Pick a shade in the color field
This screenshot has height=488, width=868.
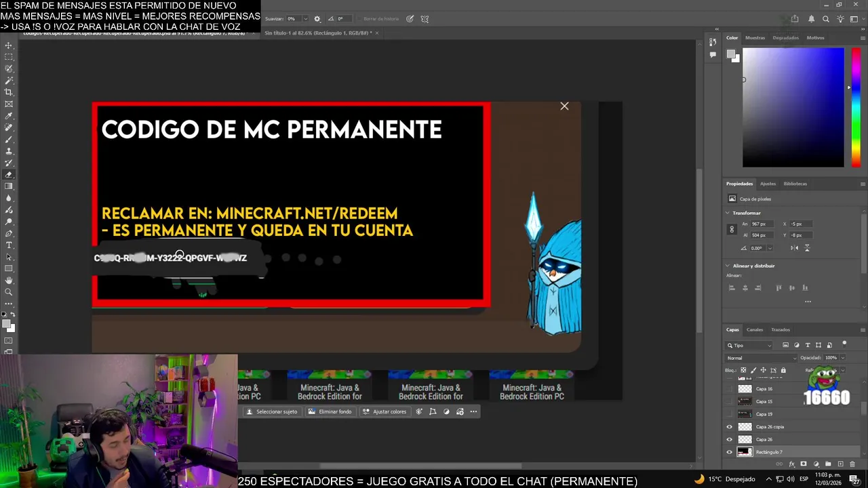point(793,107)
